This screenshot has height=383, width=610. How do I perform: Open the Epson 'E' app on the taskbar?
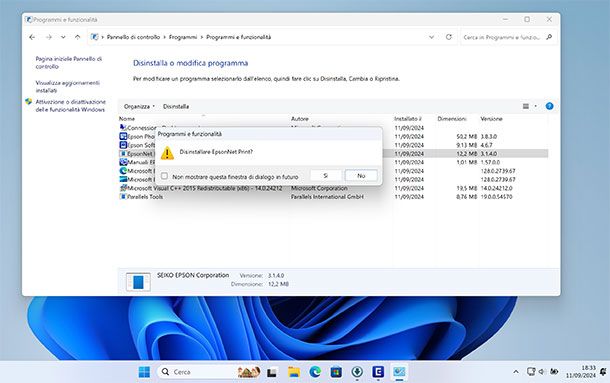[378, 372]
